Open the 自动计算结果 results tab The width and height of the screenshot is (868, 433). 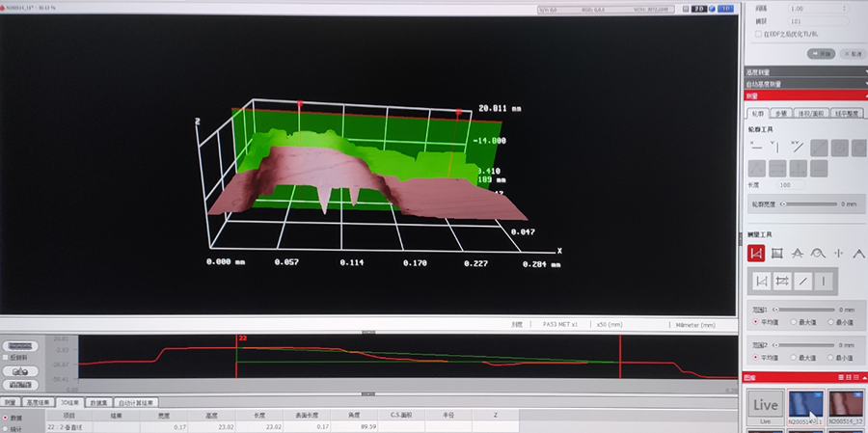(x=135, y=402)
